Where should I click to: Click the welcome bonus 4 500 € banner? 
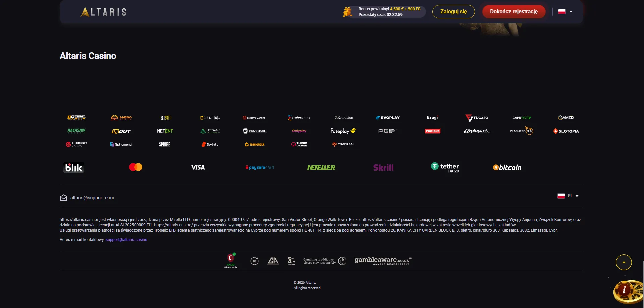384,12
